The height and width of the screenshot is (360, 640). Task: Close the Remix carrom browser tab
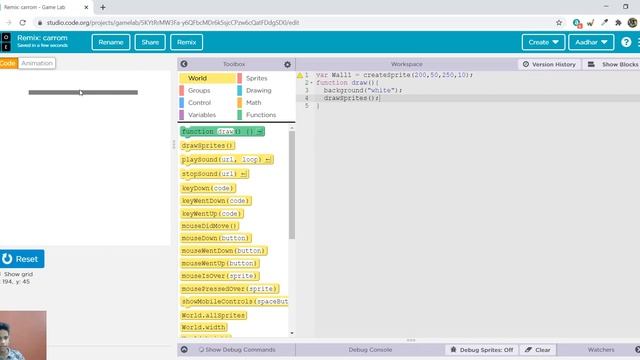[86, 7]
